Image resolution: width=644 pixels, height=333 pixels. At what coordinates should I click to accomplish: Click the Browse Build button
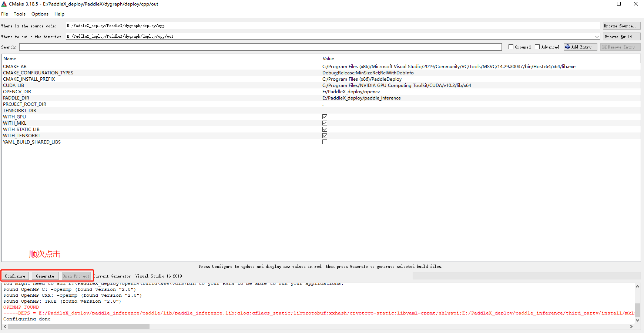(x=621, y=37)
